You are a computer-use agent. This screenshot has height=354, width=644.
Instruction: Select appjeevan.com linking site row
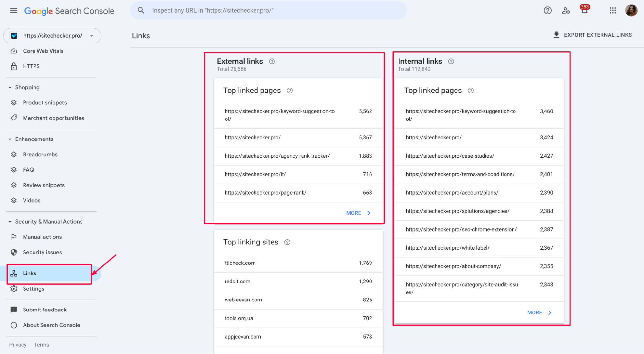point(298,337)
